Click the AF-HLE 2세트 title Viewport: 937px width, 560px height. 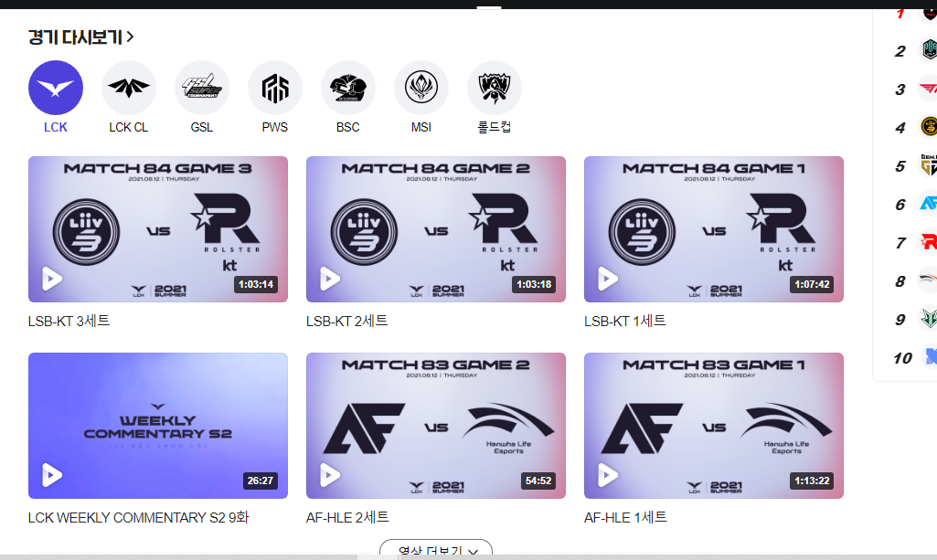pos(347,518)
